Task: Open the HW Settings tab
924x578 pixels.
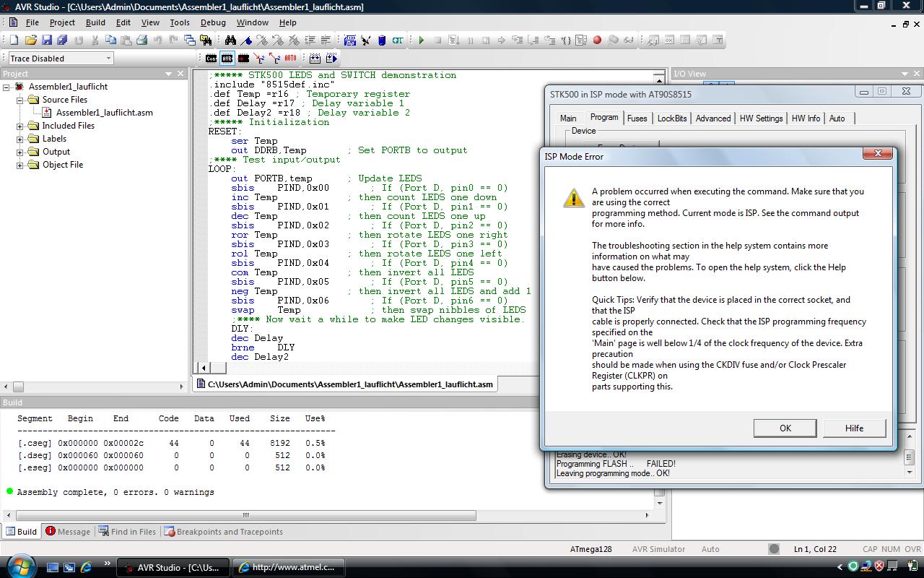Action: pyautogui.click(x=759, y=118)
